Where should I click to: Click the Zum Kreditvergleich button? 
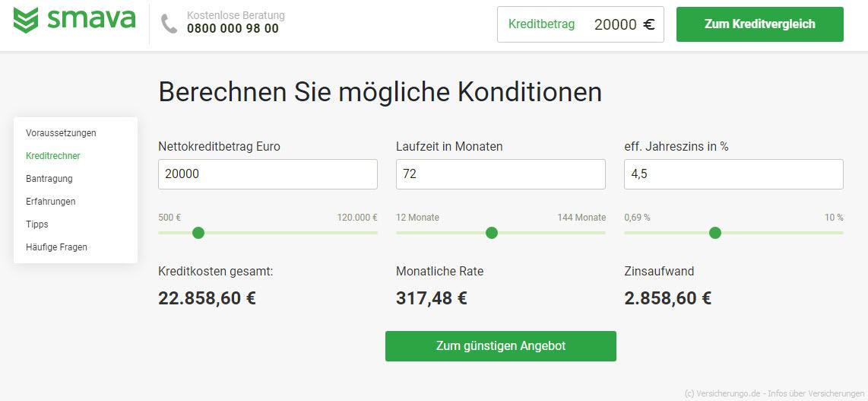pos(759,24)
